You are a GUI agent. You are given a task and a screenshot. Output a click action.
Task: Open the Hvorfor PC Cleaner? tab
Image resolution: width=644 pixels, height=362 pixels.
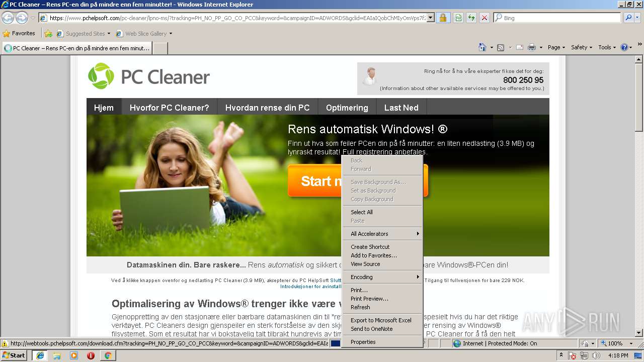coord(169,107)
